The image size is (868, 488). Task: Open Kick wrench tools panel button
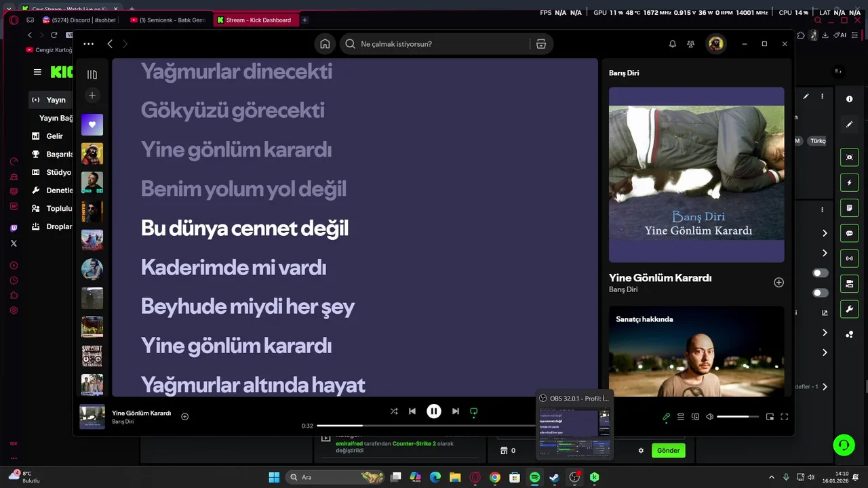click(x=850, y=309)
